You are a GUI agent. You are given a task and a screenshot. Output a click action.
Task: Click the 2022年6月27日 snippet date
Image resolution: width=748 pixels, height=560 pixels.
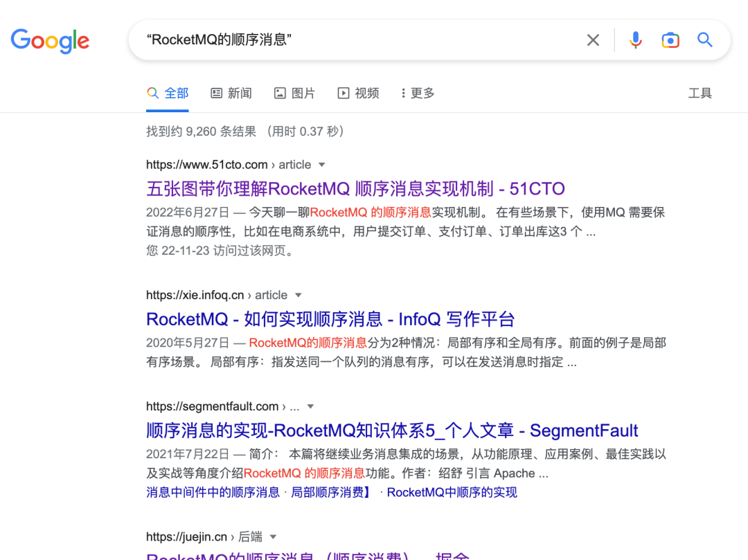click(x=188, y=213)
